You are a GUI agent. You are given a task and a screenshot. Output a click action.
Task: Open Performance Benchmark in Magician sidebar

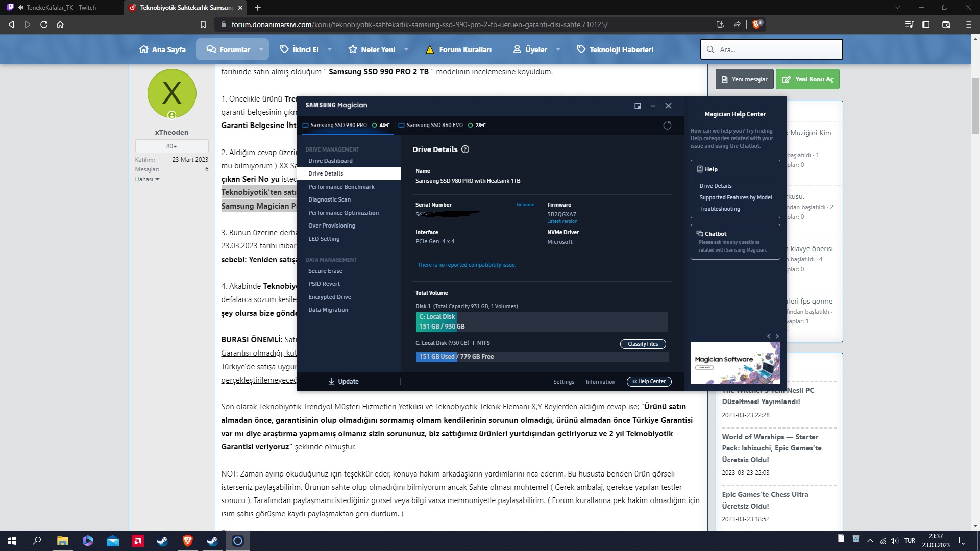click(341, 187)
